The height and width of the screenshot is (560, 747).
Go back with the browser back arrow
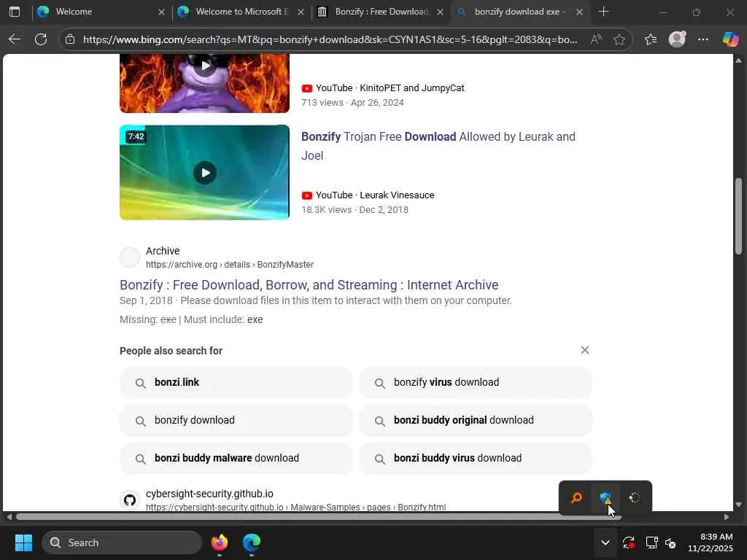point(15,39)
